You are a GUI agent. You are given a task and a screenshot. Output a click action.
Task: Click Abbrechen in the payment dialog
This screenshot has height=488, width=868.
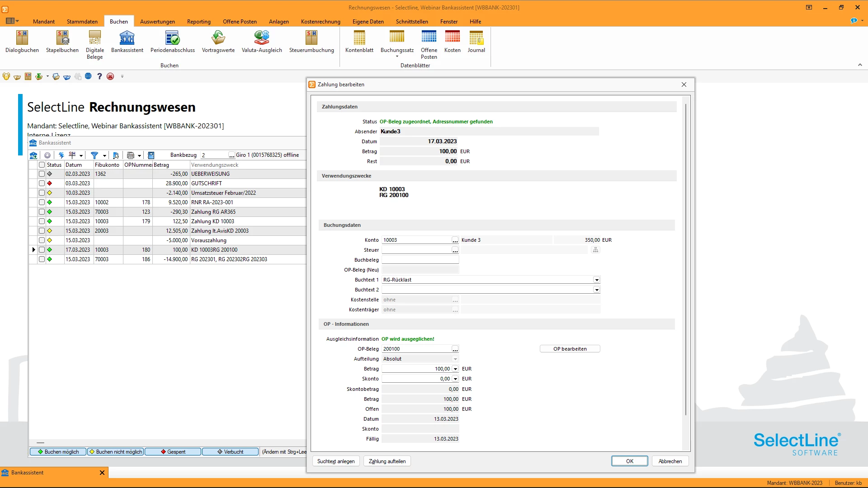pos(670,461)
